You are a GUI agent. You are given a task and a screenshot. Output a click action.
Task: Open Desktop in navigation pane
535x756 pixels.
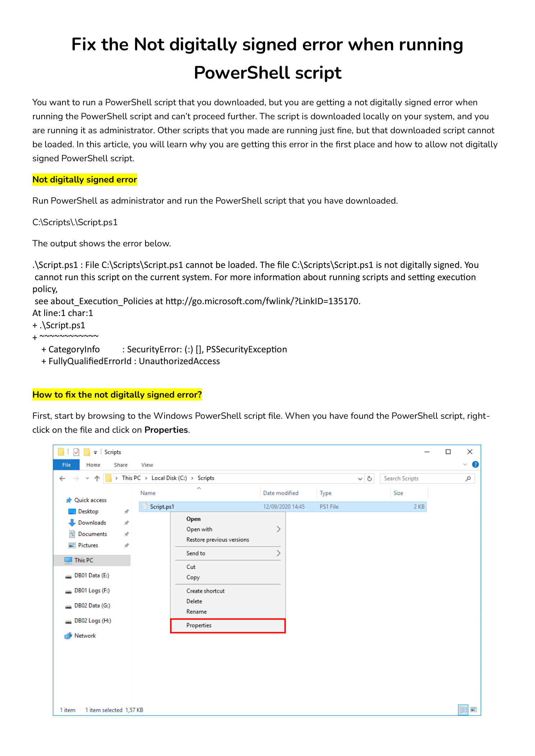point(88,511)
